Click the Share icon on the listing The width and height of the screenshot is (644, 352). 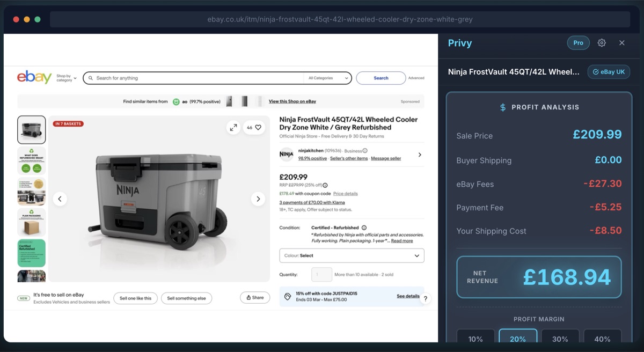click(255, 297)
